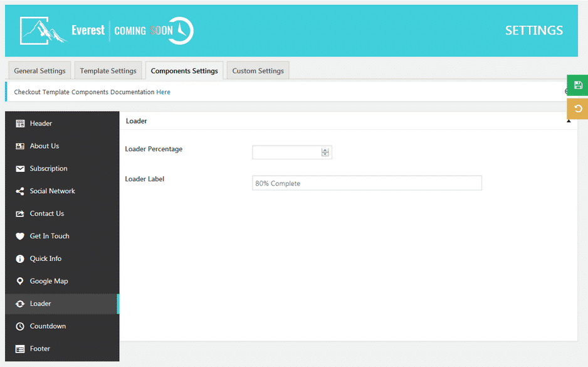The image size is (588, 367).
Task: Click the Header table icon in sidebar
Action: 20,124
